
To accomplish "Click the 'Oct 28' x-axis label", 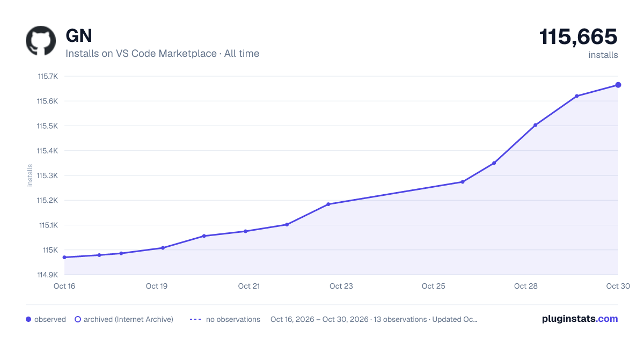I will (526, 286).
